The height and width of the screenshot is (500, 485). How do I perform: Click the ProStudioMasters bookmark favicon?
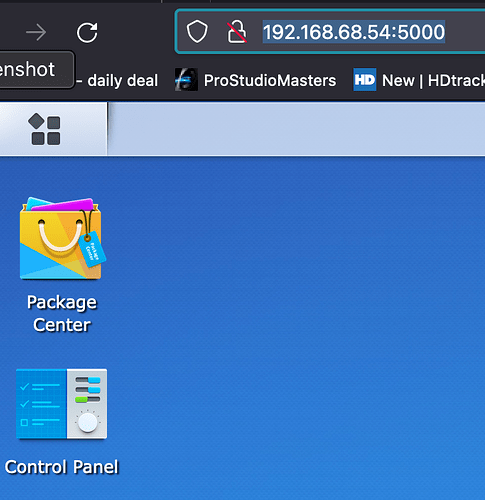pyautogui.click(x=186, y=80)
